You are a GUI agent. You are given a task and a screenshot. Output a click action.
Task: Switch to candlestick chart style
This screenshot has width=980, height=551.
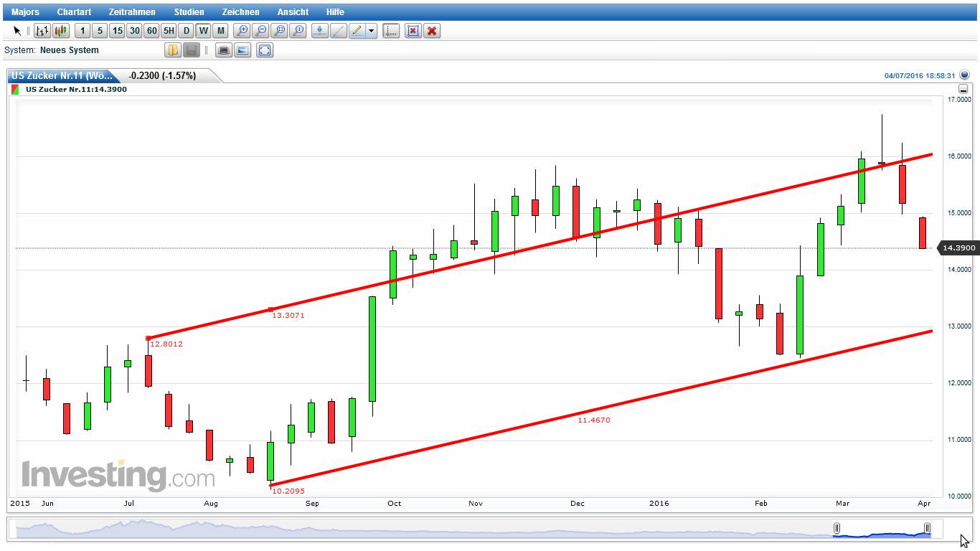pyautogui.click(x=61, y=31)
